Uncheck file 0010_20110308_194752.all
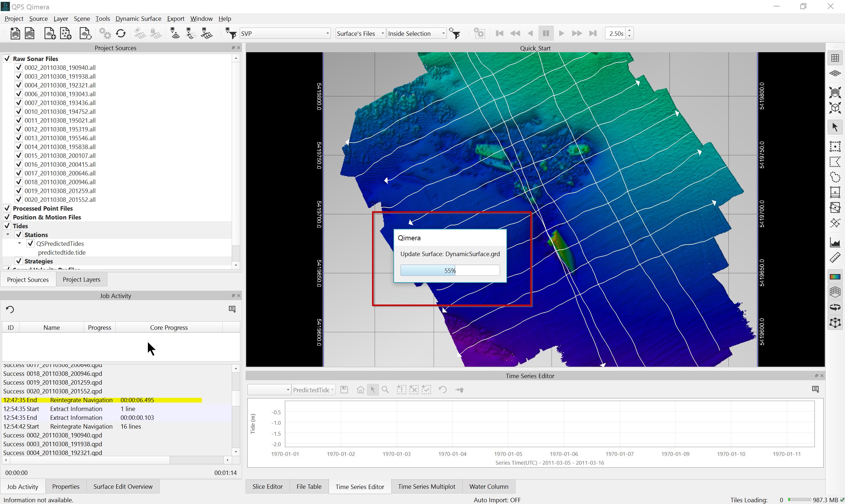The height and width of the screenshot is (504, 845). (x=19, y=111)
